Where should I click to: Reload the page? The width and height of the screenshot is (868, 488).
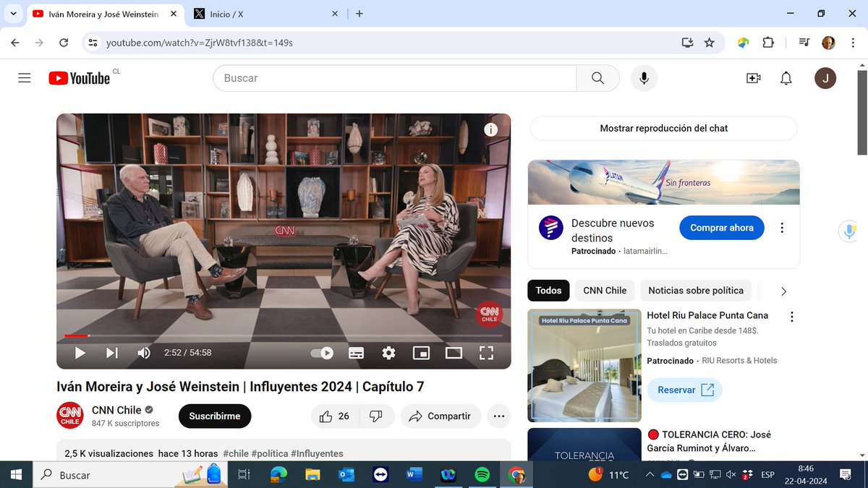pos(64,43)
